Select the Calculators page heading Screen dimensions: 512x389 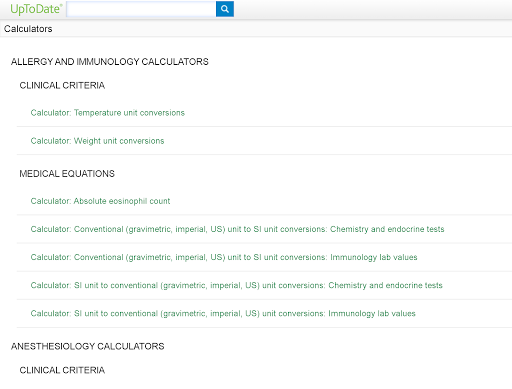pos(28,29)
